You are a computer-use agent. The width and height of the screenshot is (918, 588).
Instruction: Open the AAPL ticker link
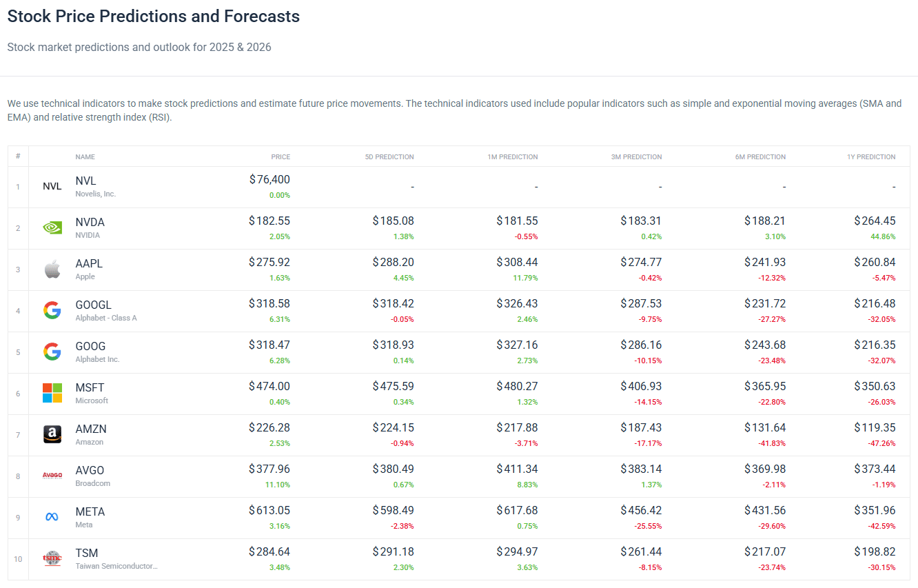(x=89, y=263)
